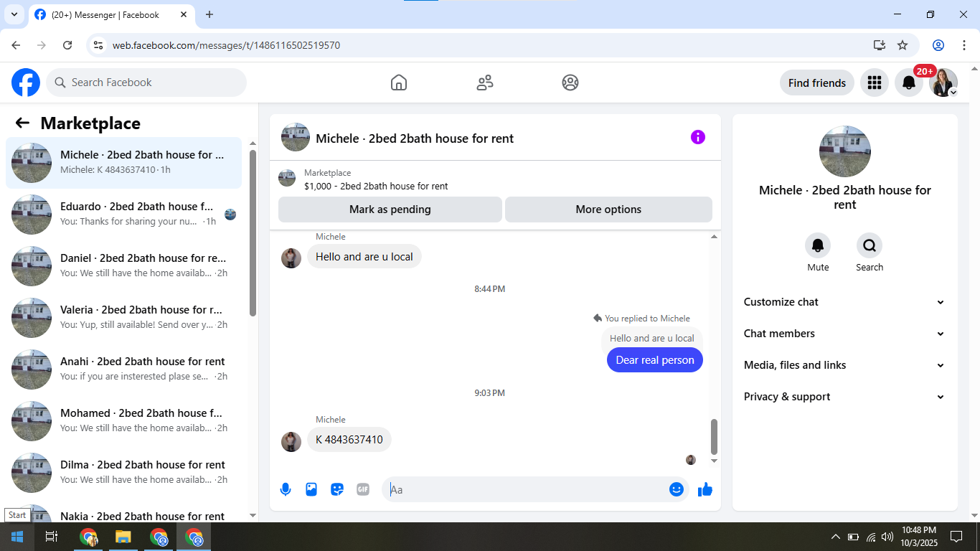Screen dimensions: 980x551
Task: Open the install app icon in address bar
Action: [880, 45]
